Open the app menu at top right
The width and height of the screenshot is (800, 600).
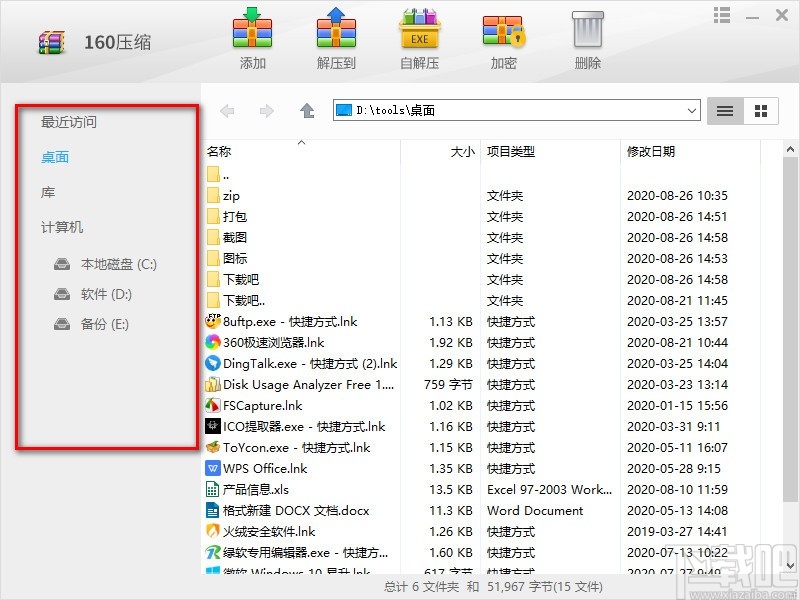722,15
